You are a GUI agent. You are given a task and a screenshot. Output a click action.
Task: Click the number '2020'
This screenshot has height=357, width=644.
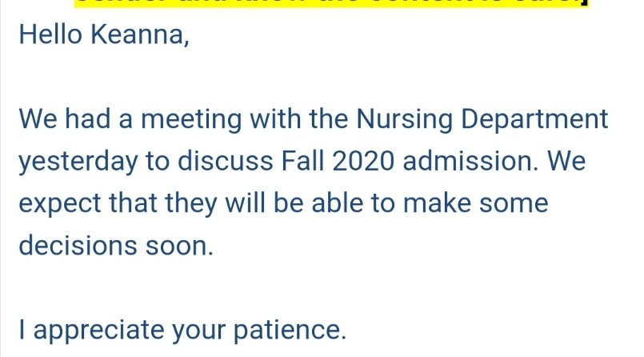[x=363, y=161]
